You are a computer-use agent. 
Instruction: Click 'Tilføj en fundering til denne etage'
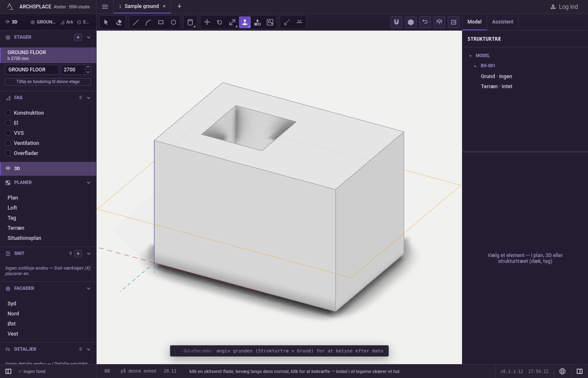point(48,82)
